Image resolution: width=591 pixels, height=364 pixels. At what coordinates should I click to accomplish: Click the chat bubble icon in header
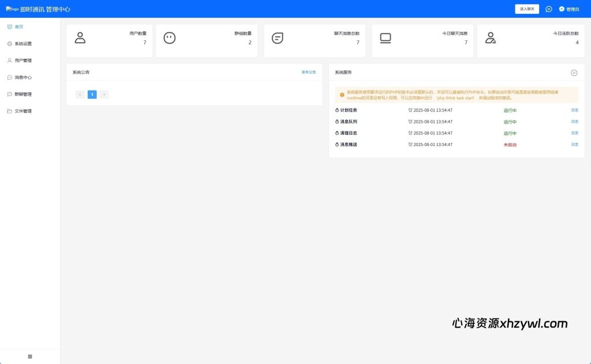coord(549,9)
